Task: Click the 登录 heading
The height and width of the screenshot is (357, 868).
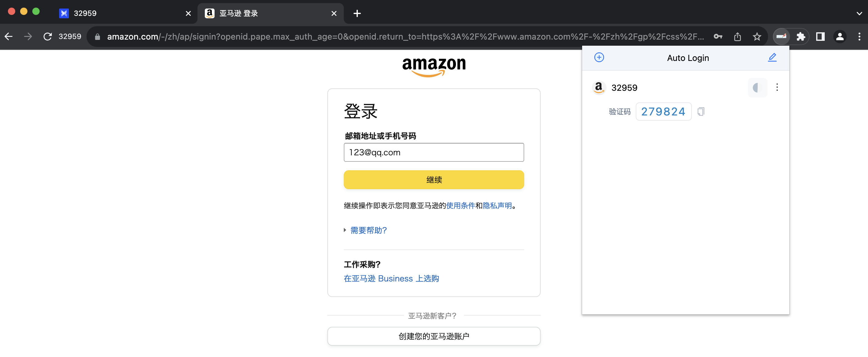Action: click(361, 111)
